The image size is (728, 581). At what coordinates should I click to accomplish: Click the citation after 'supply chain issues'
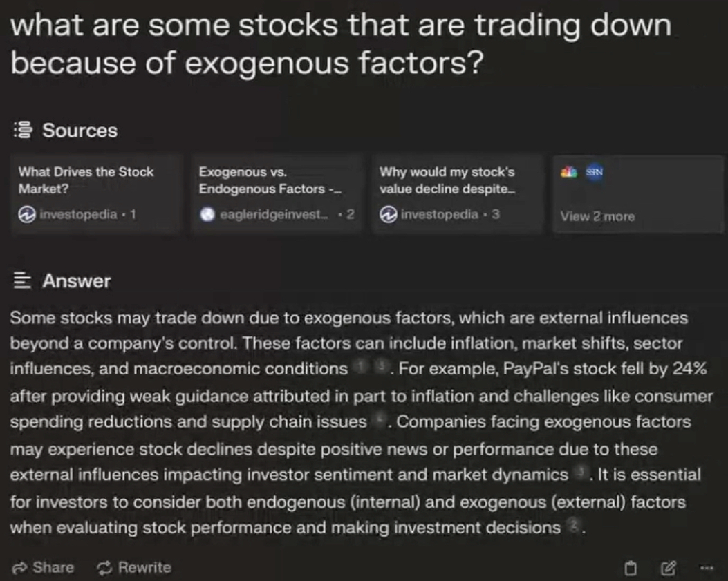tap(380, 421)
